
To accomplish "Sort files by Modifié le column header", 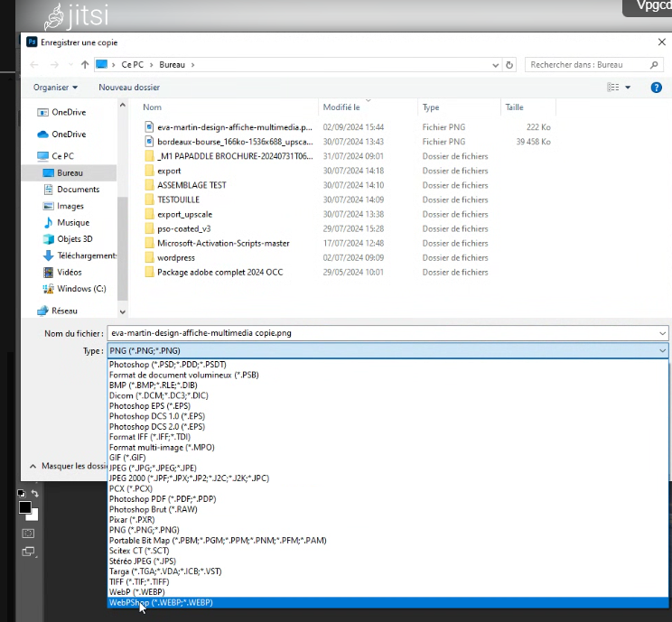I will pos(341,107).
